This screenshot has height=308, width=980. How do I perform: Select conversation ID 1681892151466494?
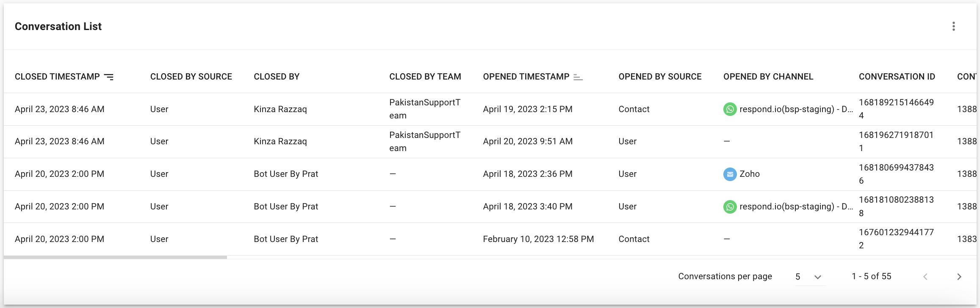(896, 109)
